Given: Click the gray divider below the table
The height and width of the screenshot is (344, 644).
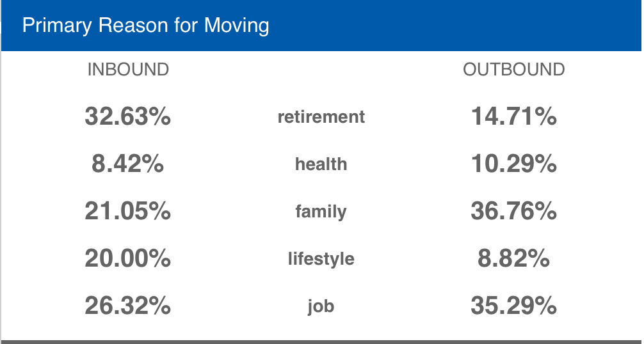Looking at the screenshot, I should 321,341.
